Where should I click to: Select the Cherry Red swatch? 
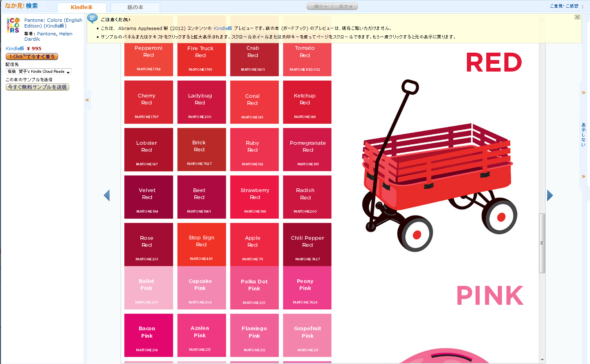pyautogui.click(x=149, y=102)
